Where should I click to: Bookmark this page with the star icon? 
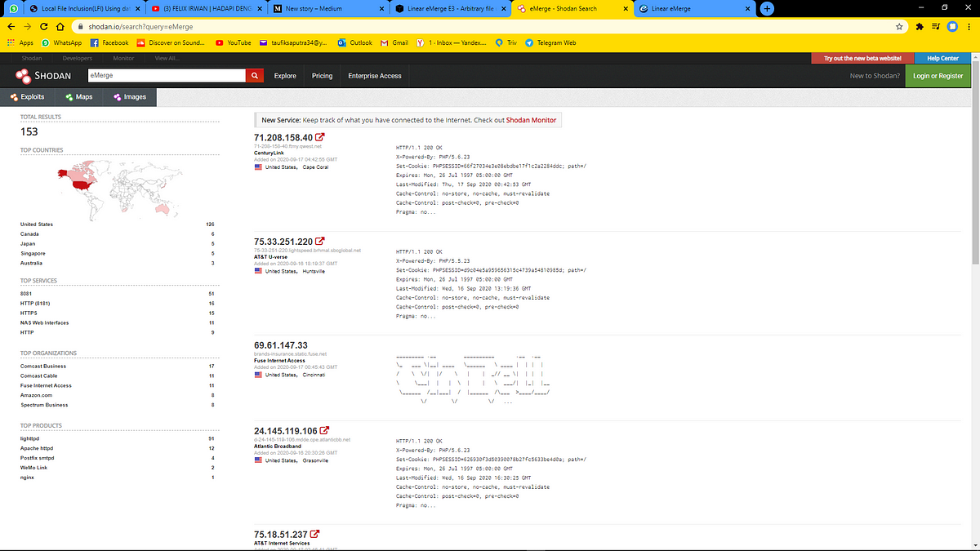point(899,26)
